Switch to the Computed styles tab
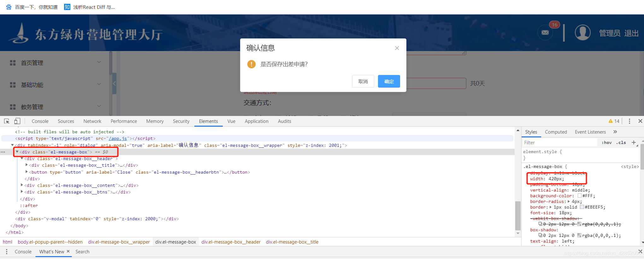 (556, 132)
